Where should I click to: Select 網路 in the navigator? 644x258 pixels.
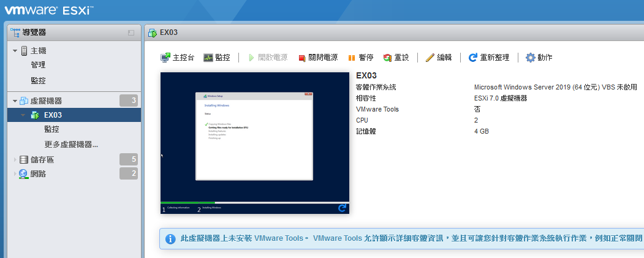[x=38, y=174]
